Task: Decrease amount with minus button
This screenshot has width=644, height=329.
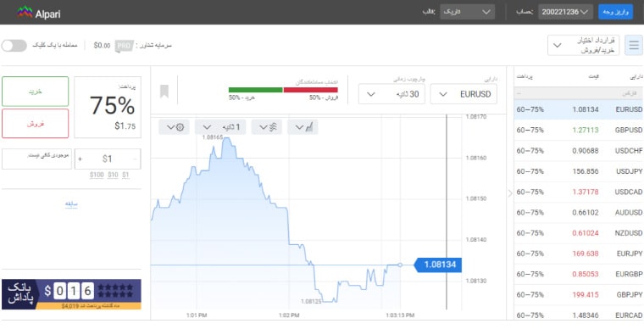Action: [135, 159]
